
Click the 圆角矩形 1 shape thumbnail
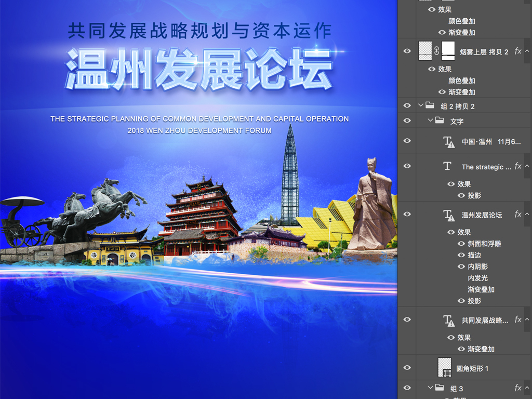click(x=445, y=368)
